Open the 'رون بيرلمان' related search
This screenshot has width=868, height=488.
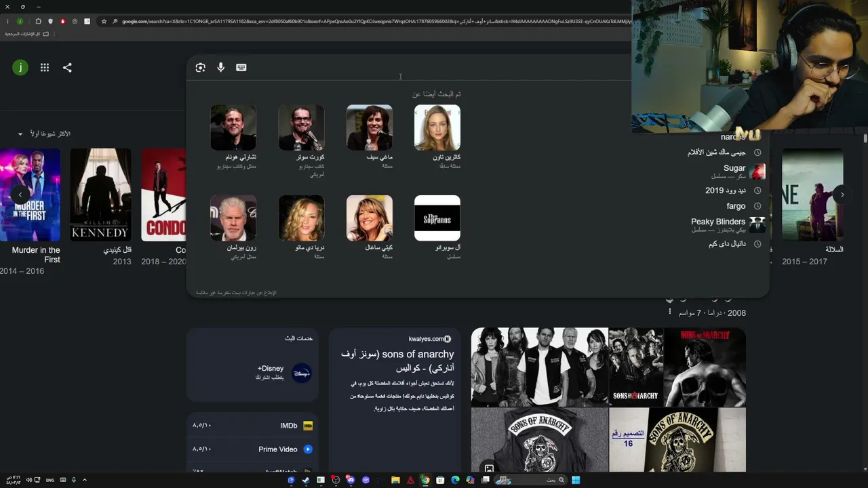233,228
